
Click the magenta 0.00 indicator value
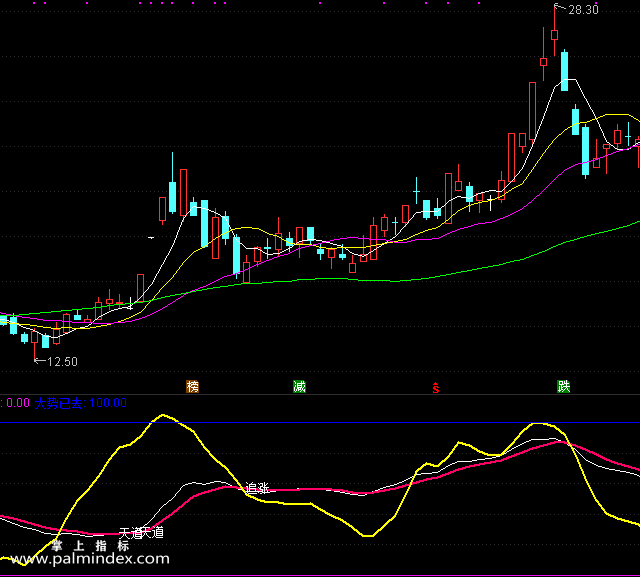click(18, 403)
